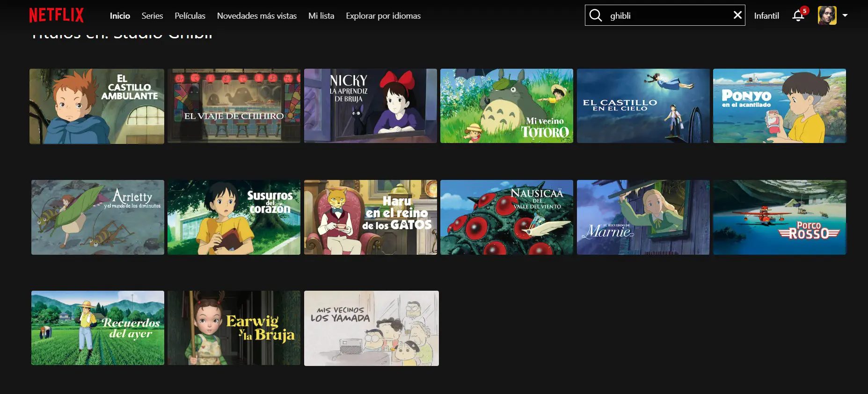Screen dimensions: 868x394
Task: Open the Series menu item
Action: 153,16
